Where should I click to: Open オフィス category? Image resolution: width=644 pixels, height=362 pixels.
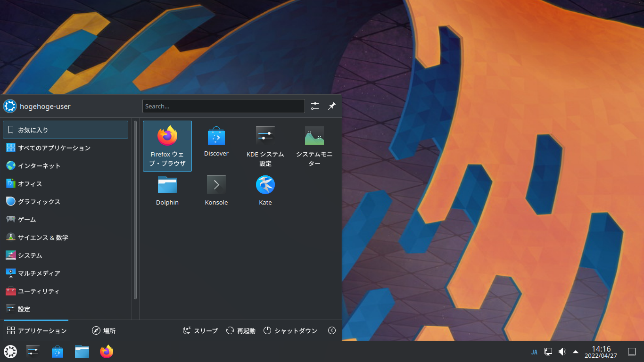tap(66, 183)
